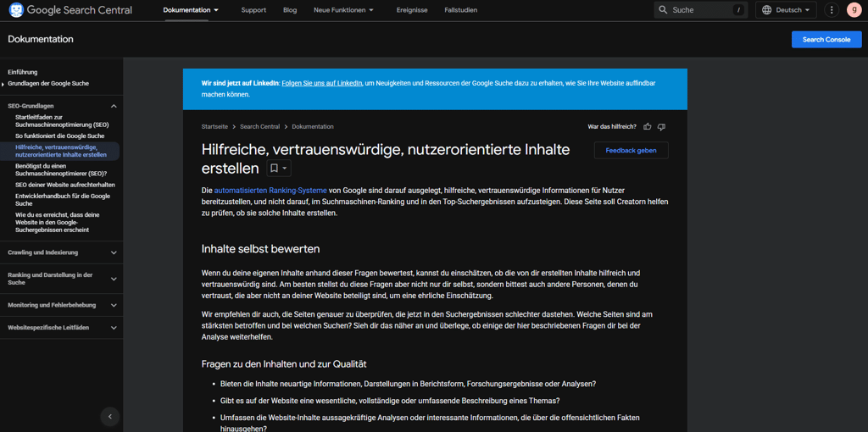This screenshot has height=432, width=868.
Task: Click the globe language icon
Action: point(766,10)
